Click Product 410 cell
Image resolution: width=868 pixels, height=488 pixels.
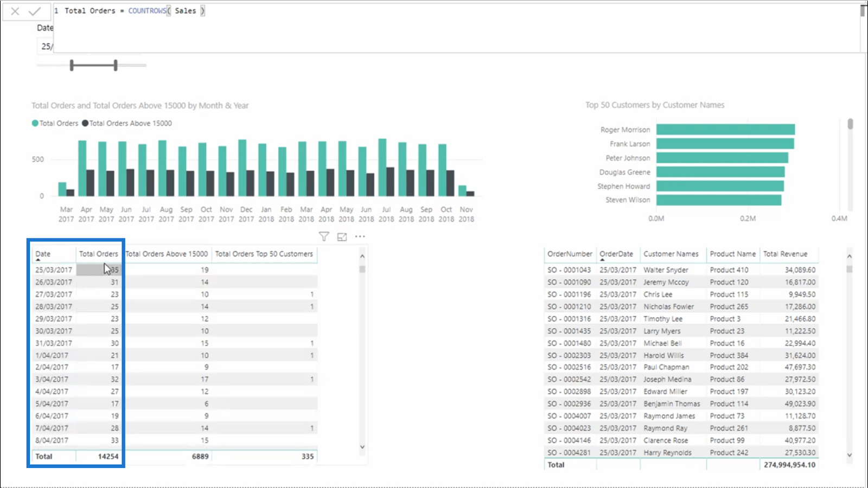tap(729, 269)
